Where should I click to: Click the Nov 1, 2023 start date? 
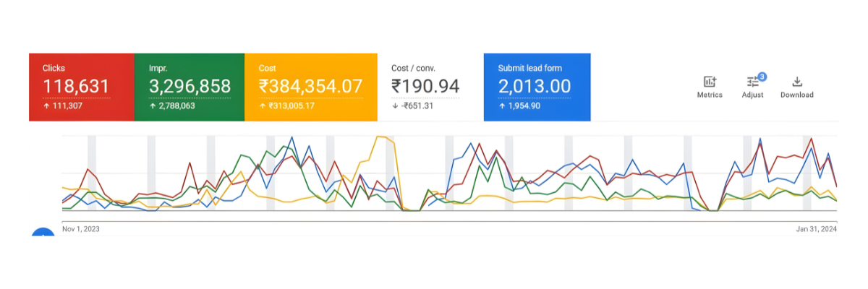[81, 229]
